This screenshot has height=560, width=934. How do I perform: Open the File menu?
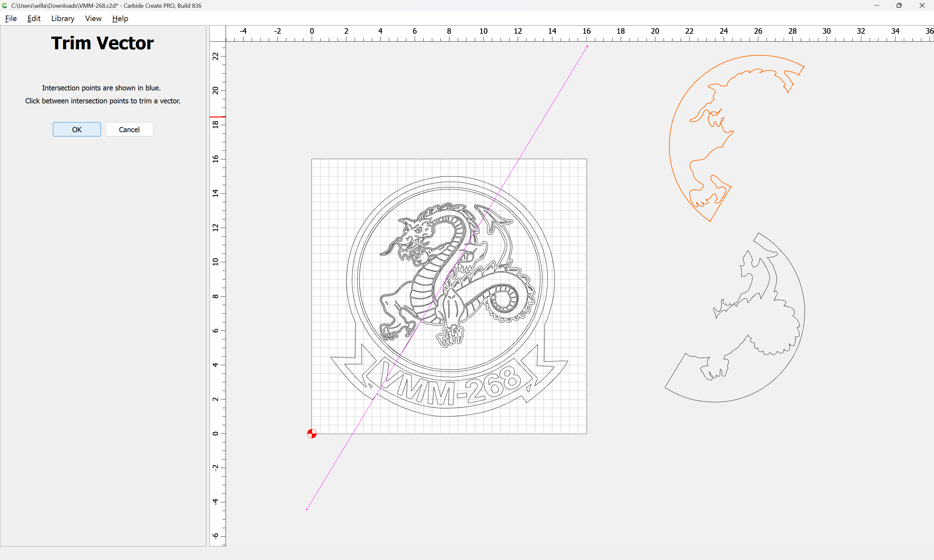tap(11, 18)
